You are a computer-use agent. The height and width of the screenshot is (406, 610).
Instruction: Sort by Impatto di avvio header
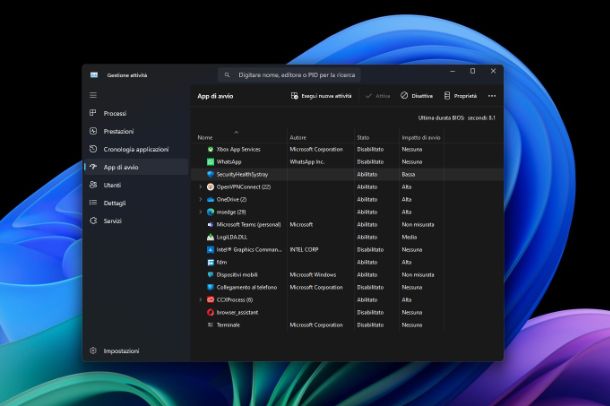click(421, 137)
